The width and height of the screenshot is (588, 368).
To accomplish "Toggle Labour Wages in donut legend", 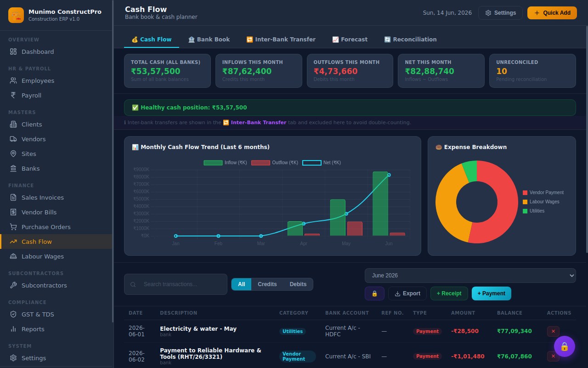I will point(541,202).
